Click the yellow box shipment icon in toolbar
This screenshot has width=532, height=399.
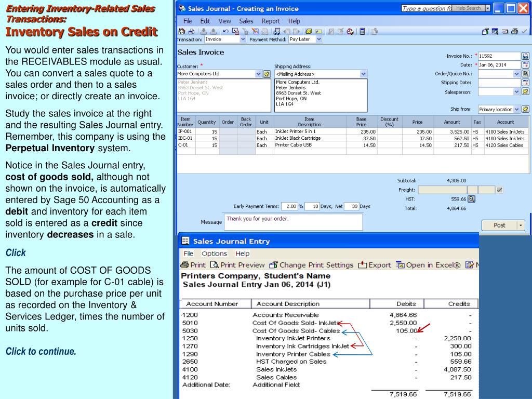pyautogui.click(x=309, y=31)
